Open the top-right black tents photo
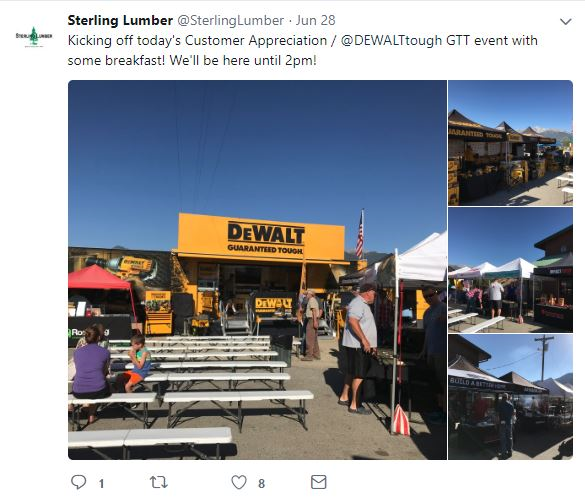 click(x=510, y=143)
